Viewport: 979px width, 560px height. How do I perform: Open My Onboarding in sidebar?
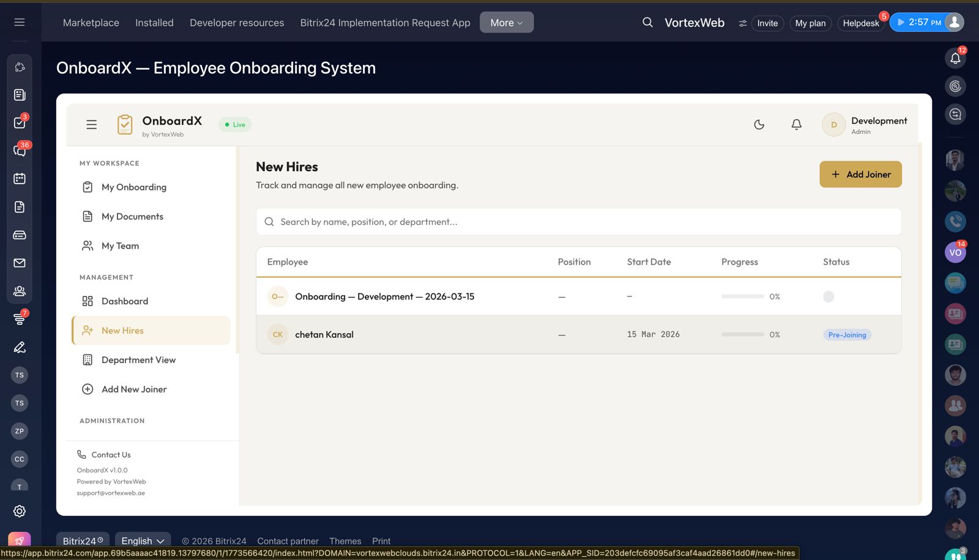[133, 187]
